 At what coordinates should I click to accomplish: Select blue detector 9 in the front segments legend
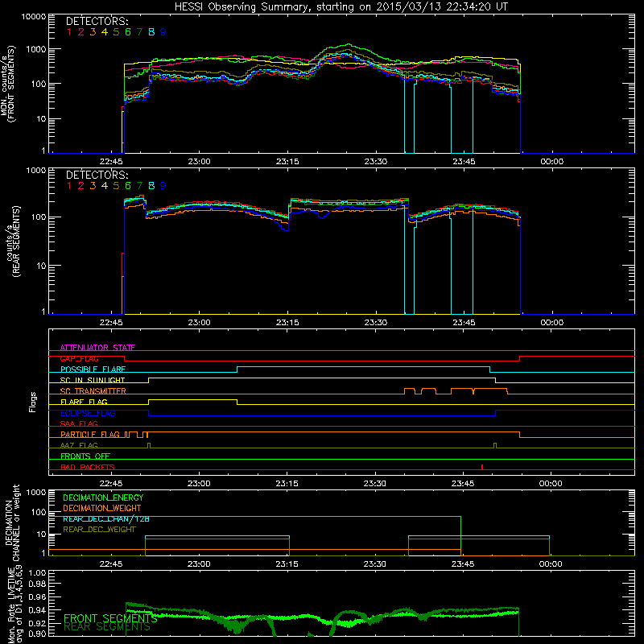163,32
